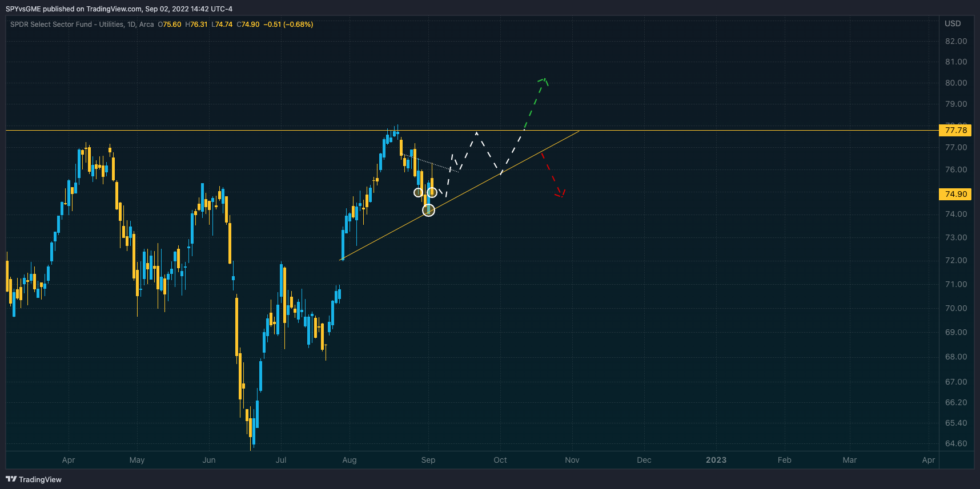The image size is (980, 489).
Task: Click the Sep label on time axis
Action: [x=428, y=460]
